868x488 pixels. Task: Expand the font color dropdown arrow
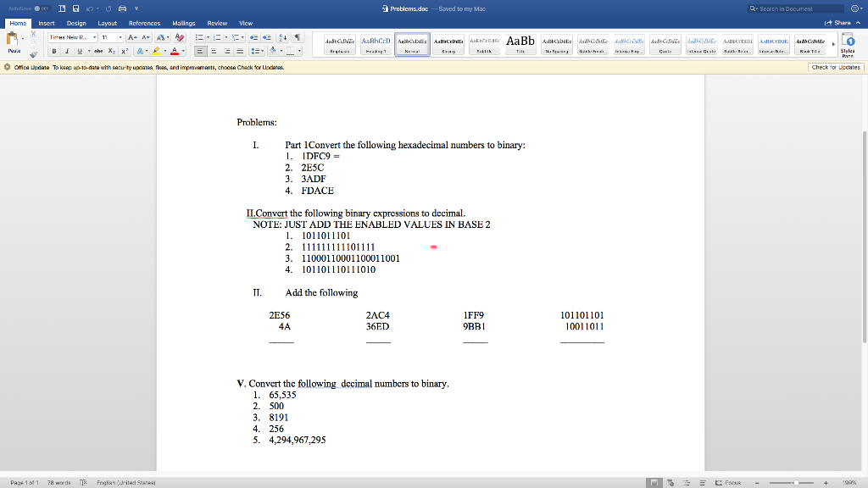click(x=183, y=51)
